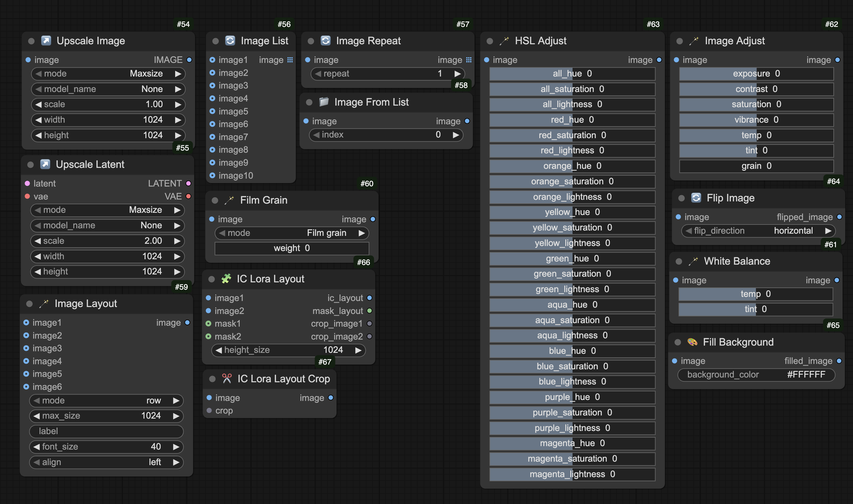Collapse the Image Layout node via its dot
The height and width of the screenshot is (504, 853).
29,304
